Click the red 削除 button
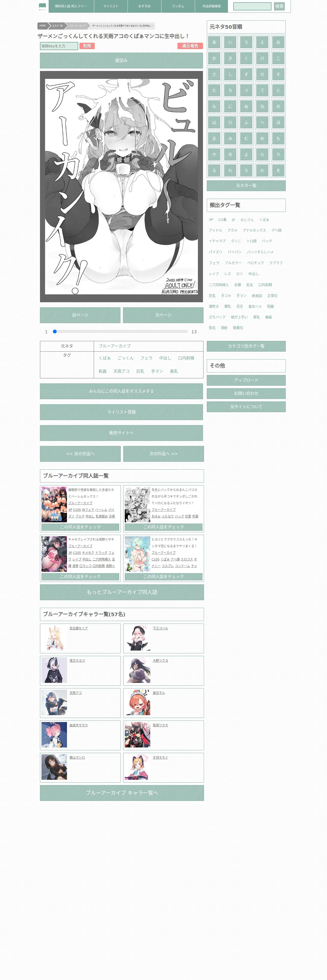This screenshot has width=327, height=980. (x=87, y=46)
